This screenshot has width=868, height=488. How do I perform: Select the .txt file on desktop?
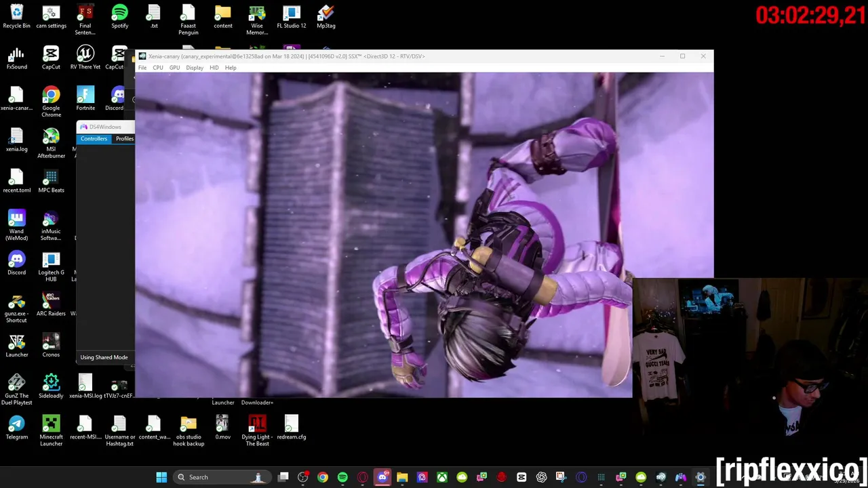tap(154, 18)
